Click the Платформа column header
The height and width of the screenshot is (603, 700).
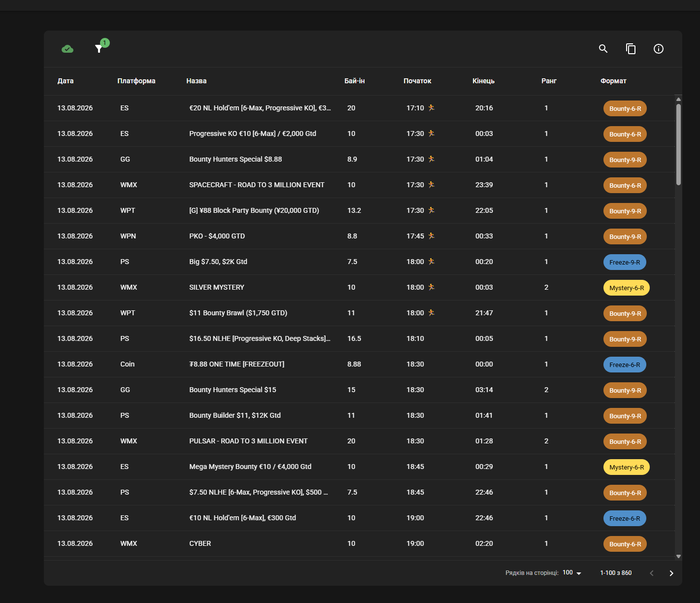(136, 81)
